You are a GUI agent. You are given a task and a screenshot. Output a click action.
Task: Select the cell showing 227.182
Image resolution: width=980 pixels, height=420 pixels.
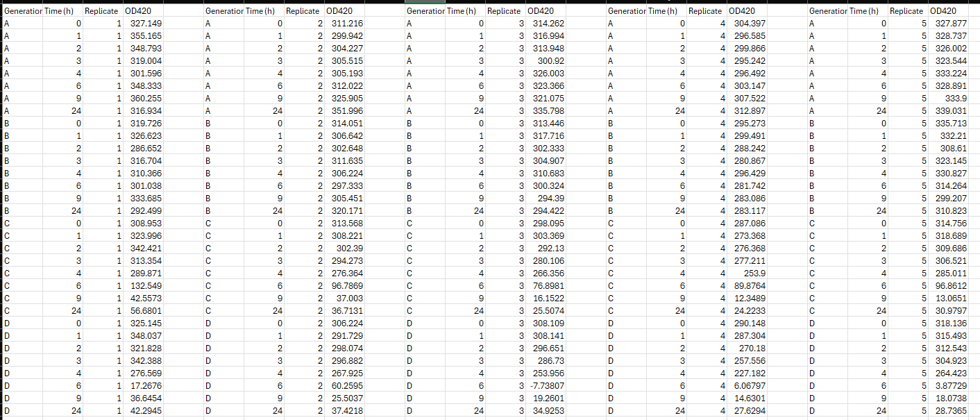coord(748,373)
